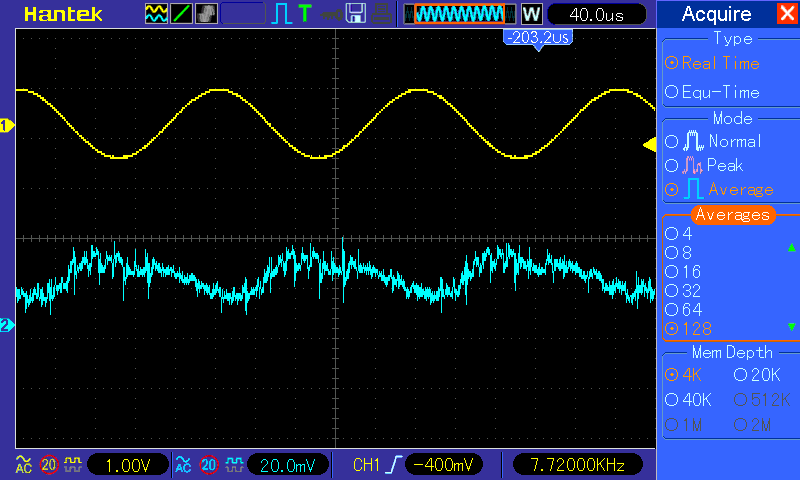Click the key lock icon
The width and height of the screenshot is (800, 480).
(332, 15)
